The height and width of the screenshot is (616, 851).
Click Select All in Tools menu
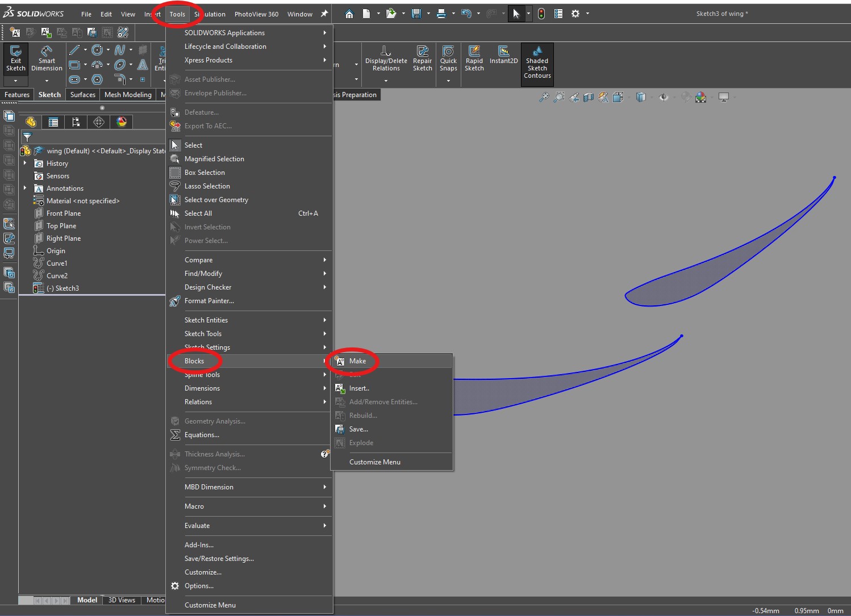click(249, 213)
